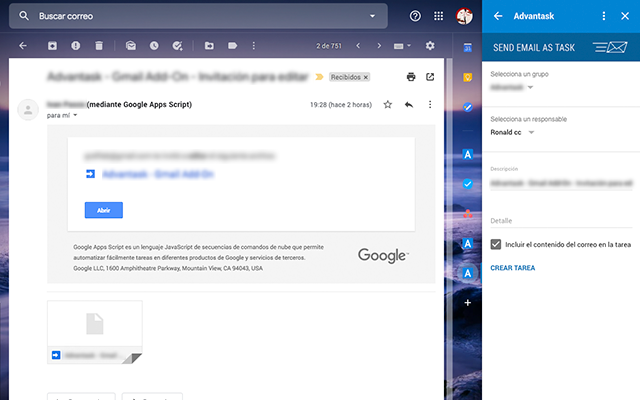Show search options dropdown arrow
This screenshot has width=640, height=400.
(x=372, y=16)
